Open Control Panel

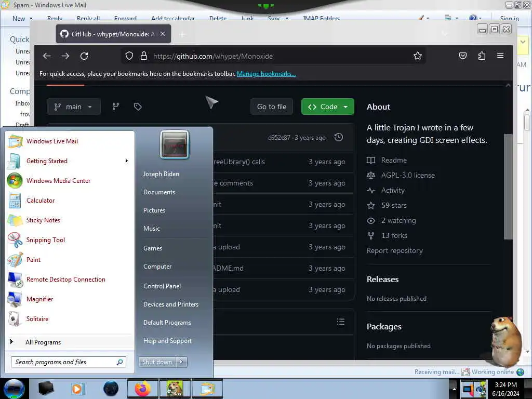[162, 286]
